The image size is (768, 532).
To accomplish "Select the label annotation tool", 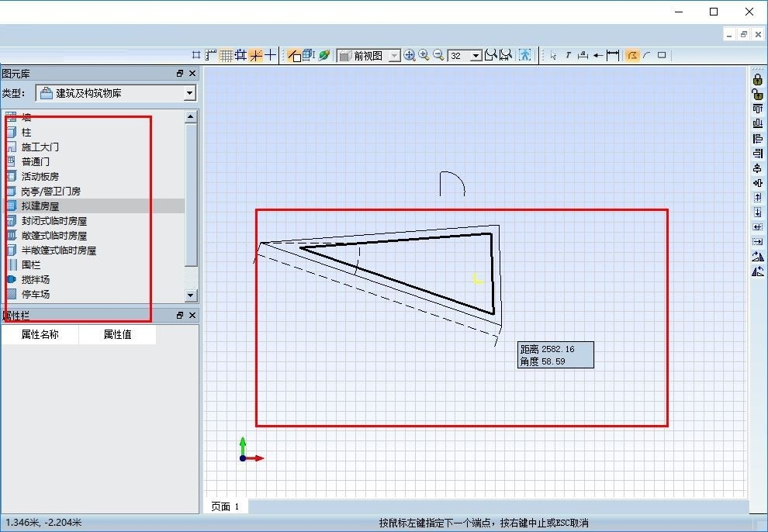I will point(583,55).
